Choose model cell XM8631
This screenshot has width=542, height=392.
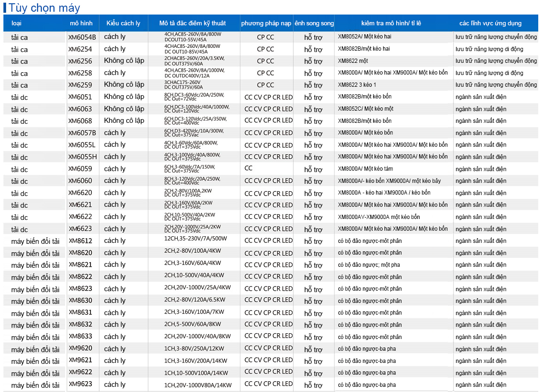80,312
